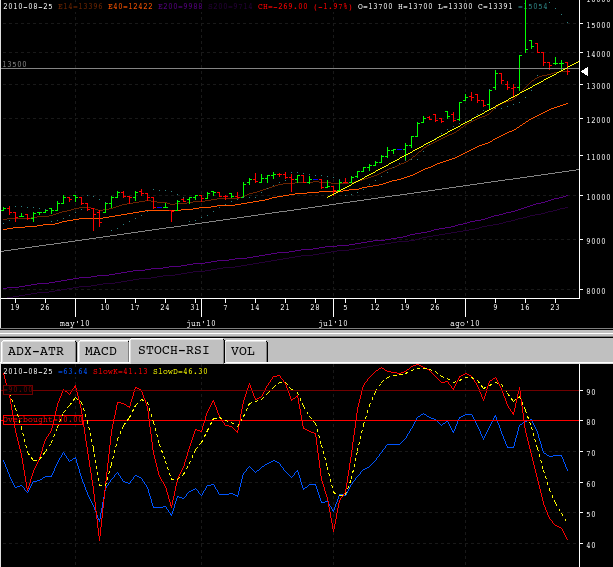Open the VOL indicator tab
The height and width of the screenshot is (567, 613).
click(241, 351)
